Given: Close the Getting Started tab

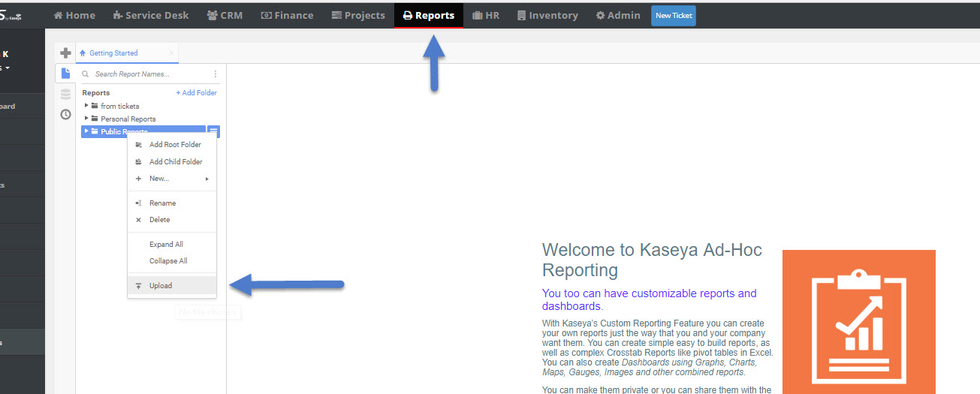Looking at the screenshot, I should click(171, 53).
